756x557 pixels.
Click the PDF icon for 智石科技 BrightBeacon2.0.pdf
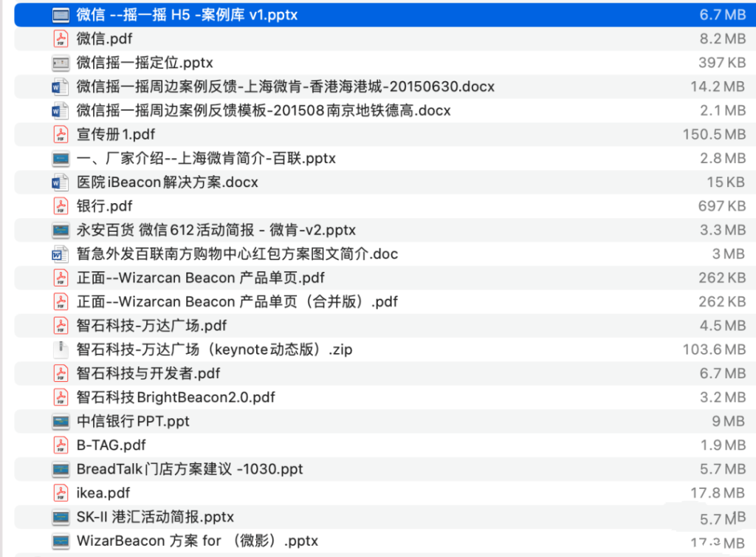point(61,397)
